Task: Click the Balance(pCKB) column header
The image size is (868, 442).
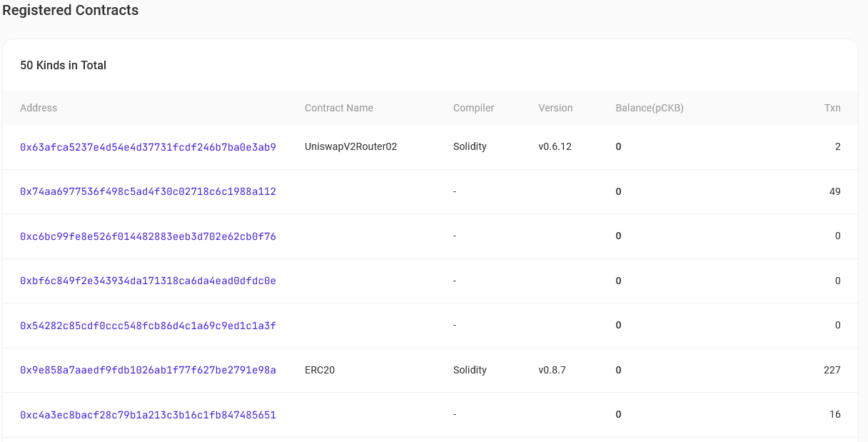Action: [650, 108]
